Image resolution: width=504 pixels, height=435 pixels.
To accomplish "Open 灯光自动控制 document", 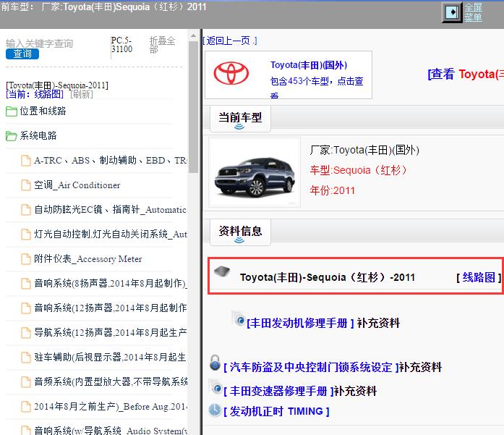I will [110, 234].
